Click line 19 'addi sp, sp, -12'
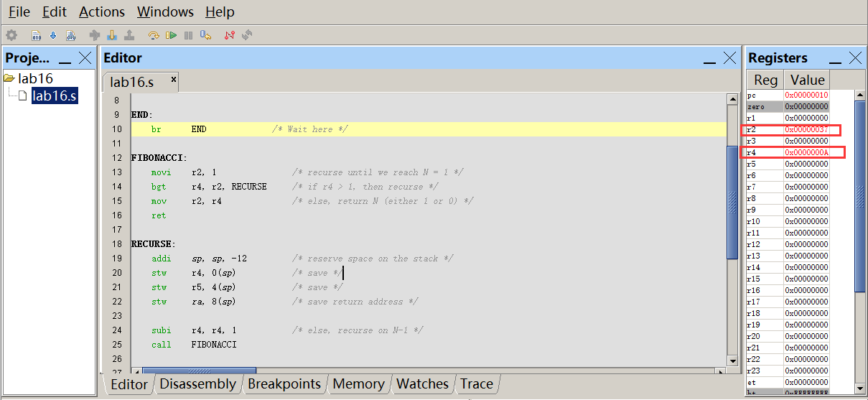Screen dimensions: 868x400 click(x=200, y=259)
